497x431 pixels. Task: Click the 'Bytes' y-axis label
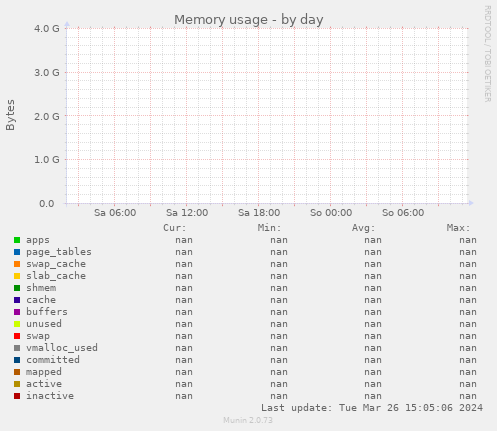point(10,115)
